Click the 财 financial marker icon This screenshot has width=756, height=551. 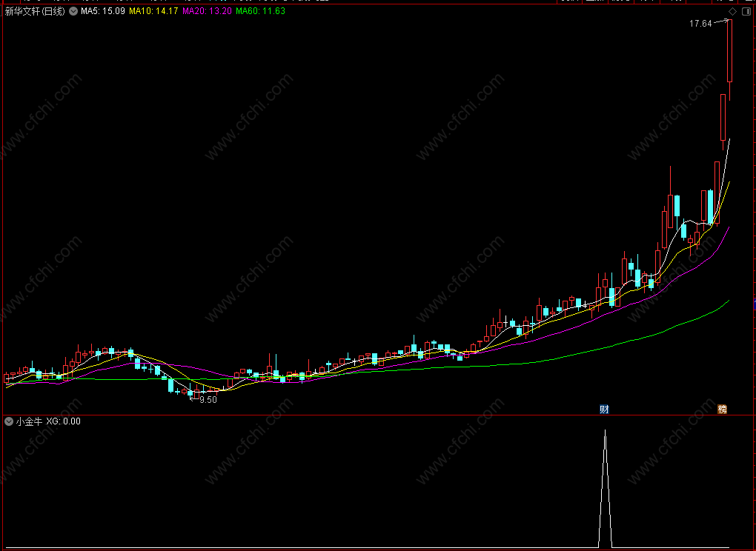tap(604, 410)
